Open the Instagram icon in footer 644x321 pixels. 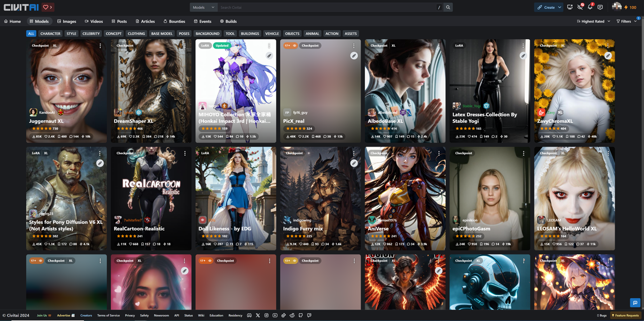coord(266,315)
